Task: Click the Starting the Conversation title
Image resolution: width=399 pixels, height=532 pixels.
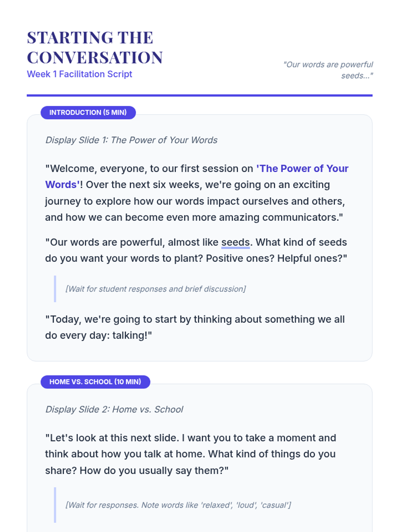Action: tap(95, 48)
